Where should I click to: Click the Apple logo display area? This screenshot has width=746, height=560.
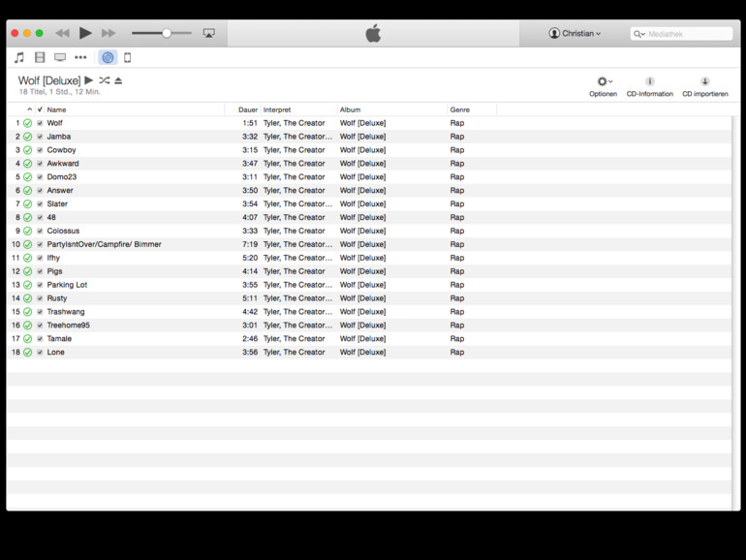pos(373,33)
